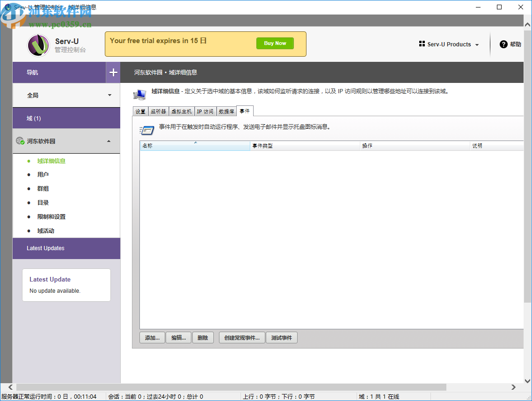Screen dimensions: 532x401
Task: Click the help question mark icon
Action: 503,44
